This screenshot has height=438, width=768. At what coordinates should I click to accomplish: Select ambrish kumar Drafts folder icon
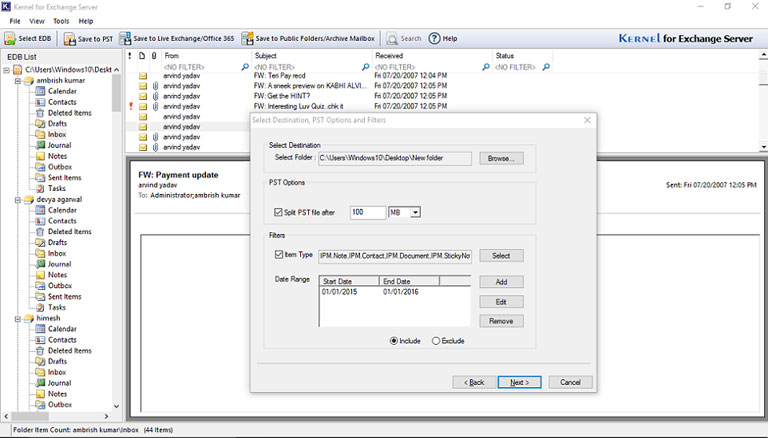tap(40, 123)
